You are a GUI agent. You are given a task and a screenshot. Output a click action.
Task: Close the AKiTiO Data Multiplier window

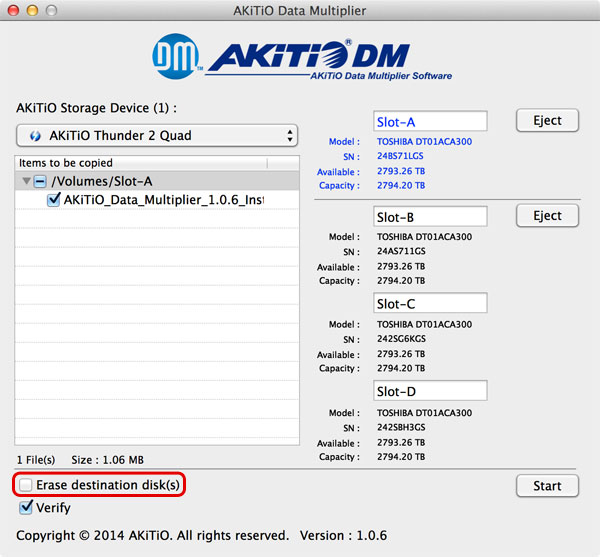coord(13,10)
